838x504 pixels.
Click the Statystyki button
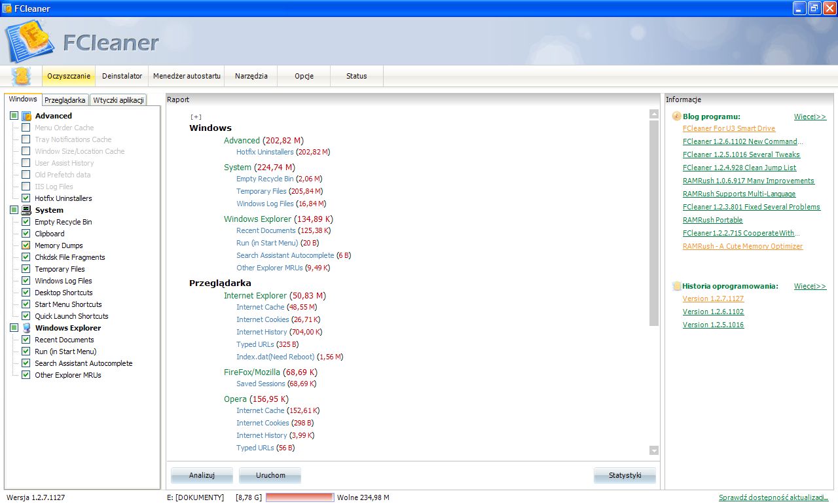625,476
